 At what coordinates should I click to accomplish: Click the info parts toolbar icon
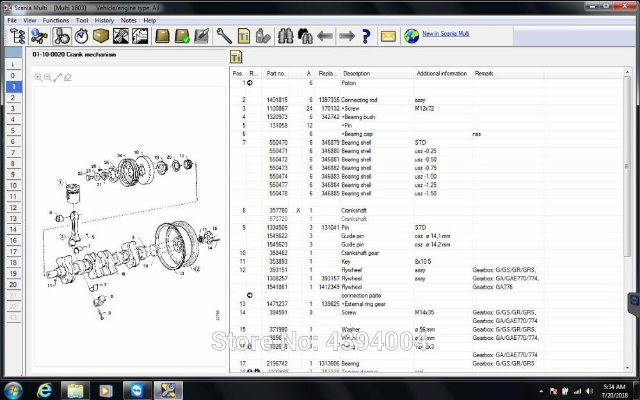pos(39,36)
